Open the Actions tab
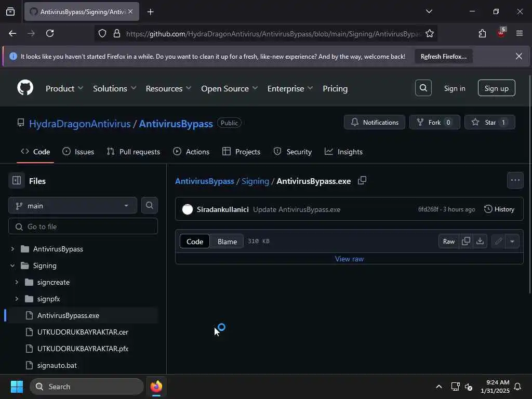The image size is (532, 399). (191, 152)
